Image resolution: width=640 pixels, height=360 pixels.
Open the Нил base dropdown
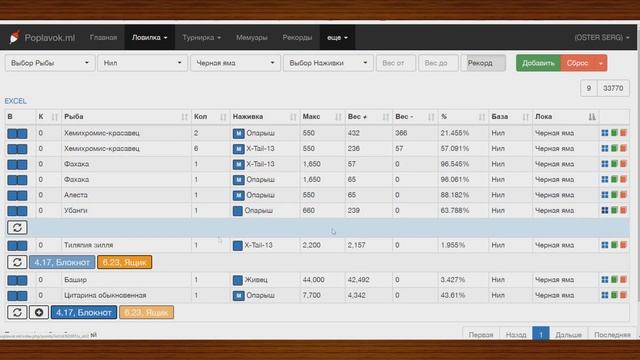(x=142, y=63)
